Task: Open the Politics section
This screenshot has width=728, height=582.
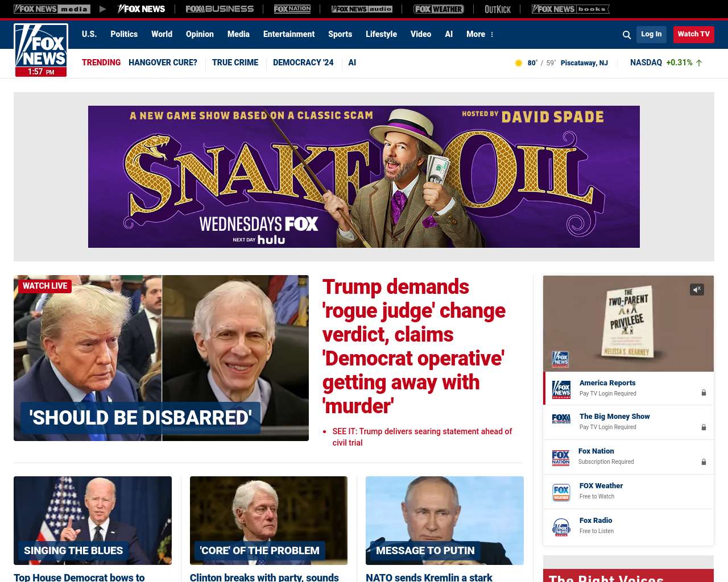Action: click(x=124, y=34)
